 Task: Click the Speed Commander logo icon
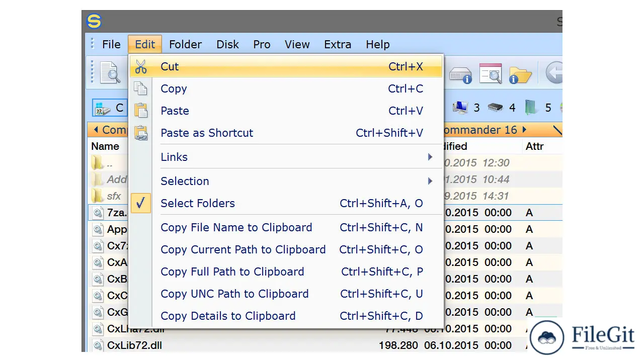94,21
